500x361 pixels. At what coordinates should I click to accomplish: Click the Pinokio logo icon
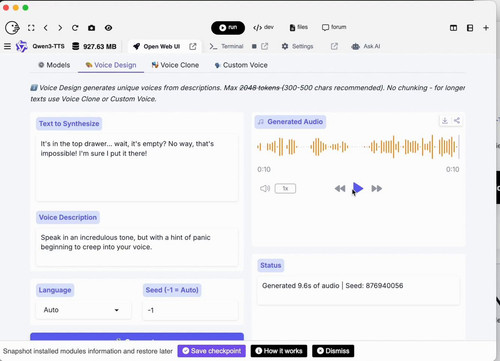click(x=12, y=28)
